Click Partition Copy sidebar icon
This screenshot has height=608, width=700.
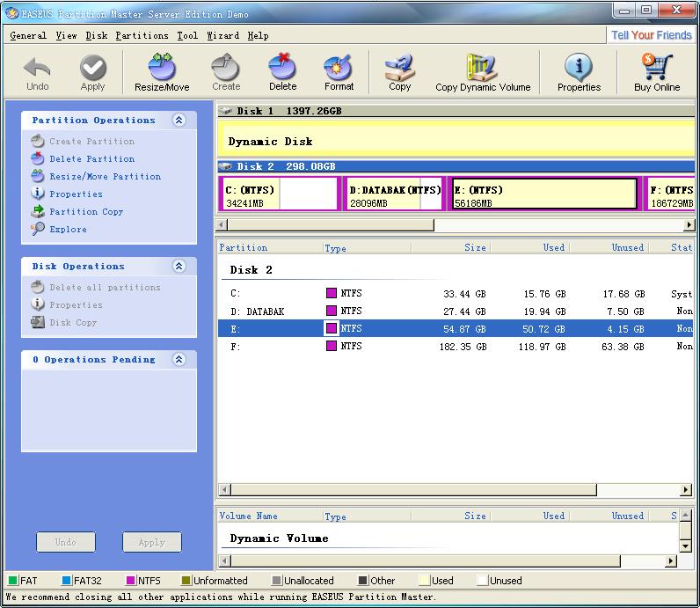coord(38,211)
